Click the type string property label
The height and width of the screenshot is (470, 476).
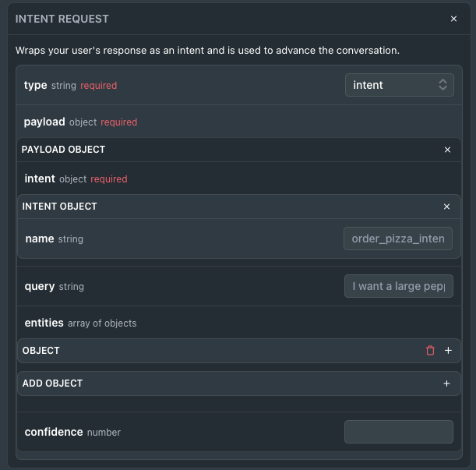(x=50, y=86)
